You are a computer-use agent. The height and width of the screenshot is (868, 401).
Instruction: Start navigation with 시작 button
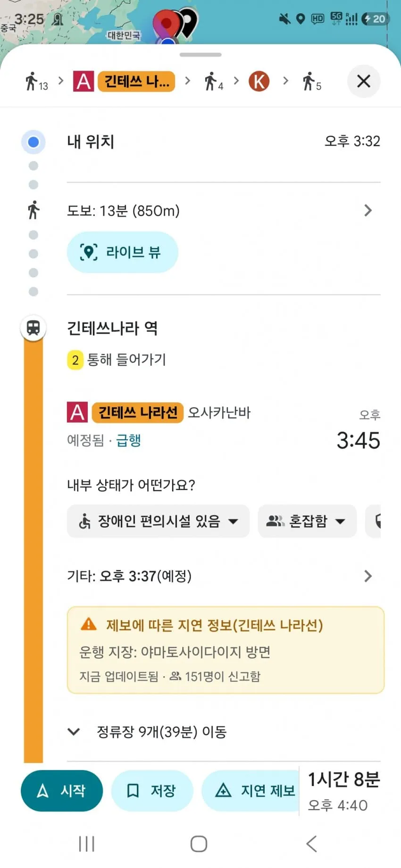point(62,791)
